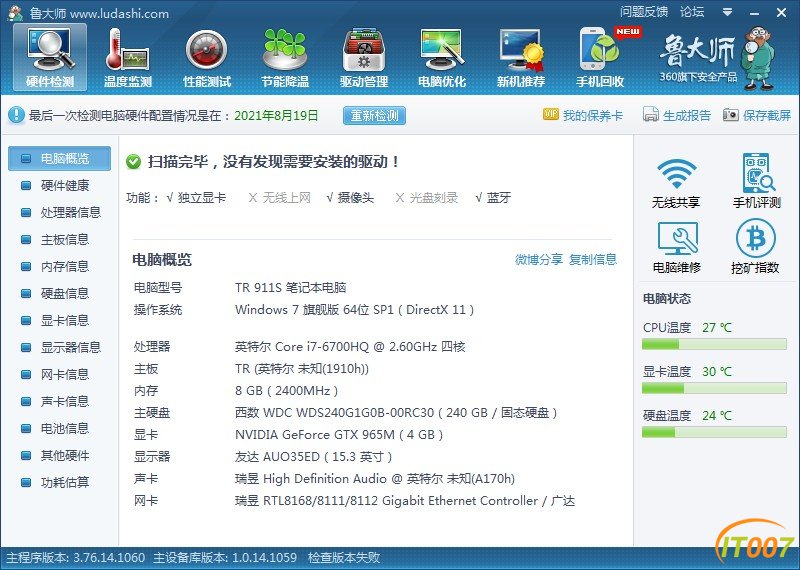
Task: Open 手机评测 phone benchmark
Action: click(x=757, y=181)
